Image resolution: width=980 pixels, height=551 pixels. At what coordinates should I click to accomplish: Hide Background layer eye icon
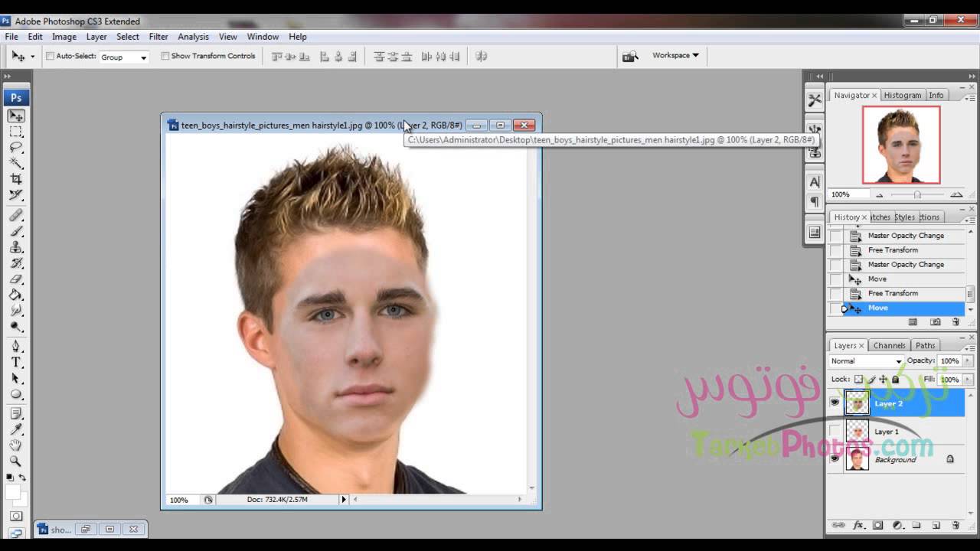click(835, 459)
